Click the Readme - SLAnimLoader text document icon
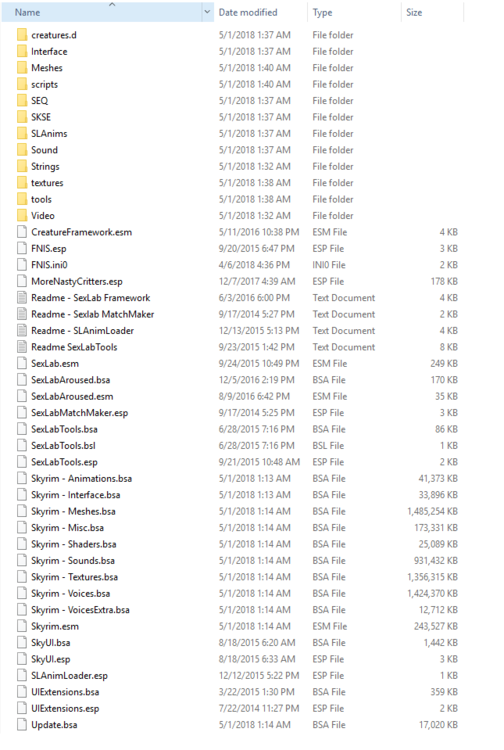The image size is (504, 750). click(22, 331)
